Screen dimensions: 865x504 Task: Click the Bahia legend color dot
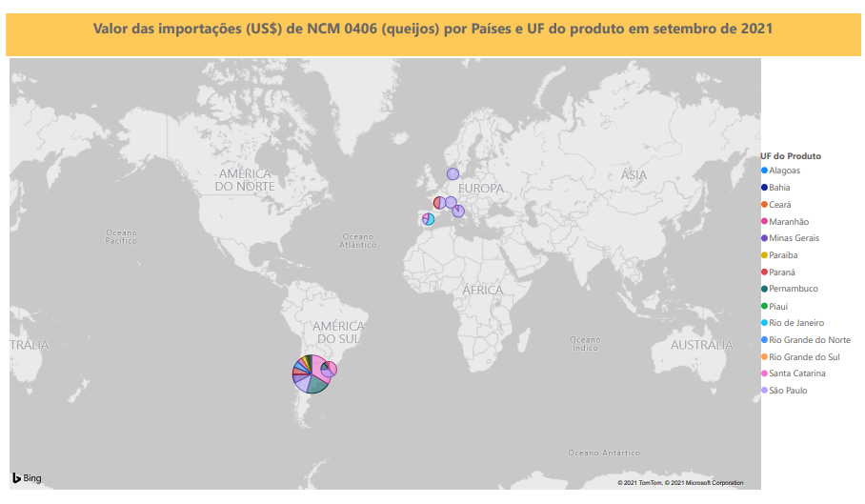[765, 188]
